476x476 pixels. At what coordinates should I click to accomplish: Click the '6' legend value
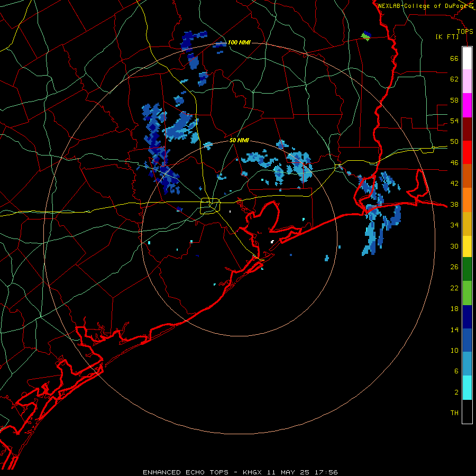456,371
